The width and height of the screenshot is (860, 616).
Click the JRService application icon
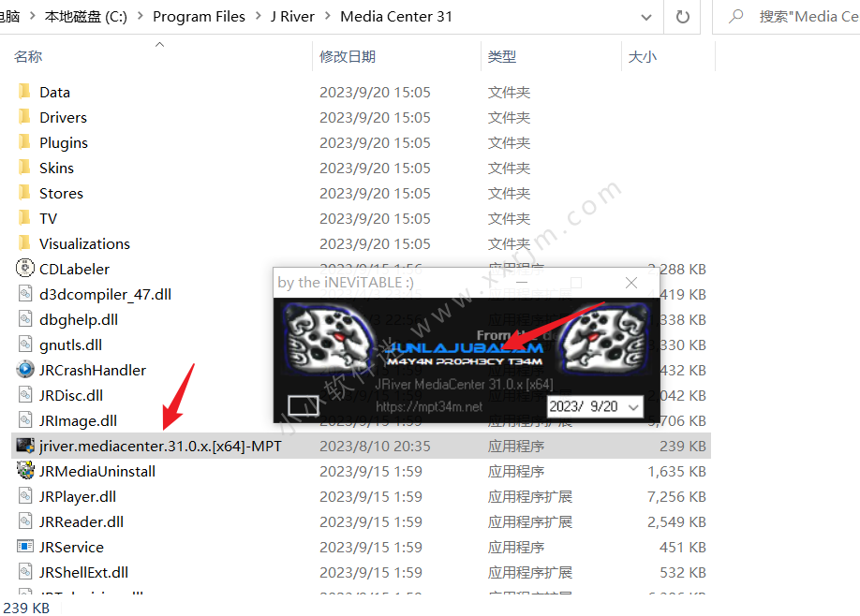[25, 547]
